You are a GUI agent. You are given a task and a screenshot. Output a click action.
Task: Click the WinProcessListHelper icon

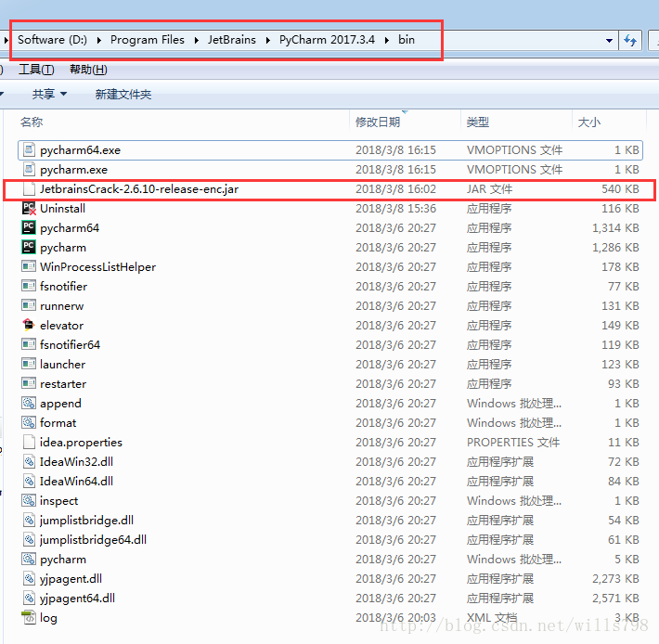29,266
